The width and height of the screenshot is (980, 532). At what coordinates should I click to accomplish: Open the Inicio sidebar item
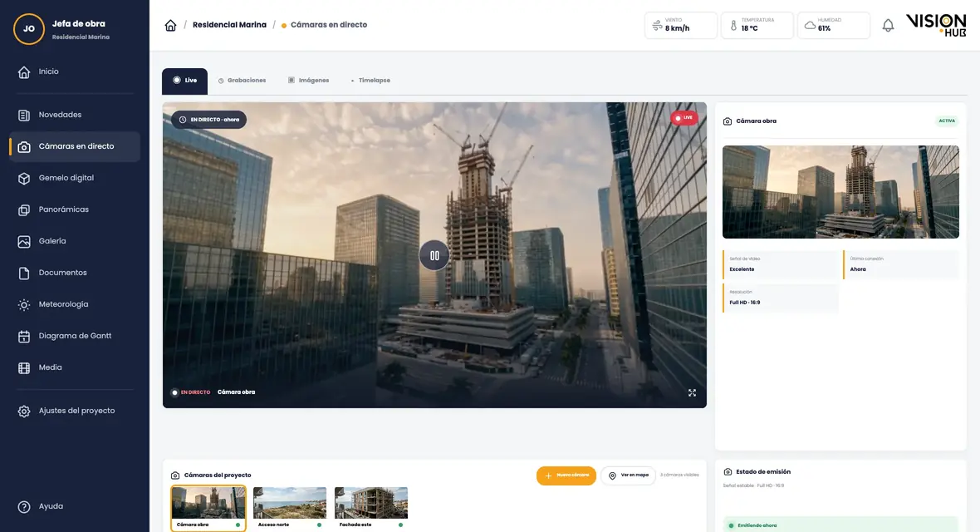click(x=75, y=72)
